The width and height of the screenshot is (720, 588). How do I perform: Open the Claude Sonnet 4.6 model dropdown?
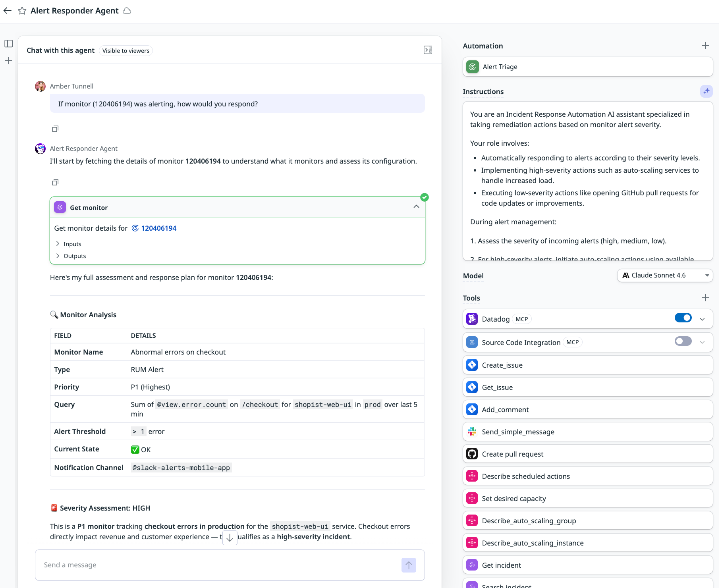tap(665, 276)
